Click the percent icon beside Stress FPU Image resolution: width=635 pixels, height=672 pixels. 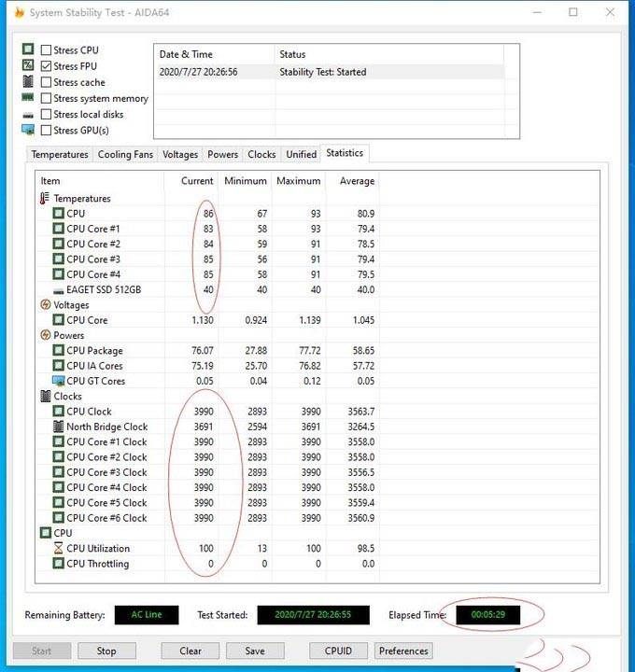pos(28,65)
